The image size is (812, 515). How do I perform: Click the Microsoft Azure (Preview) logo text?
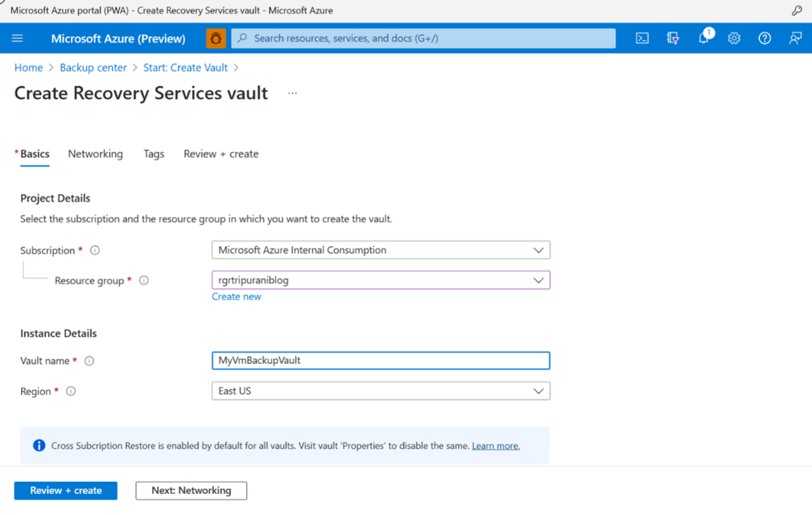point(118,38)
